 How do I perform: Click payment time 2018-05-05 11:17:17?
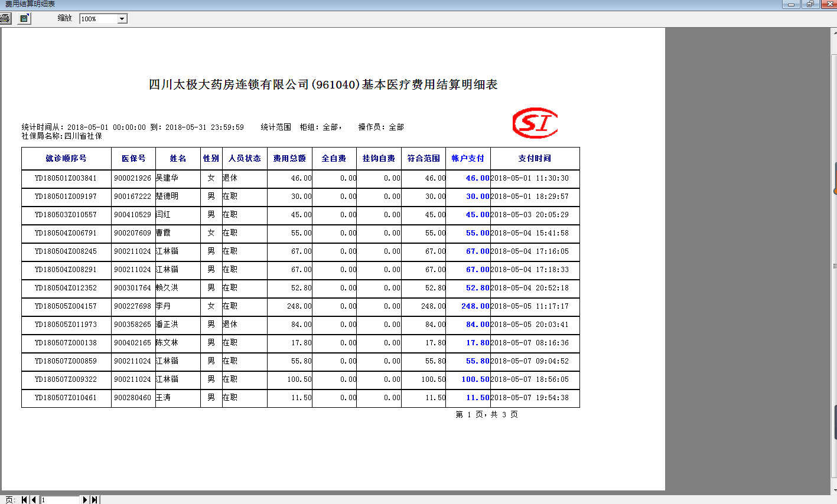(x=530, y=306)
